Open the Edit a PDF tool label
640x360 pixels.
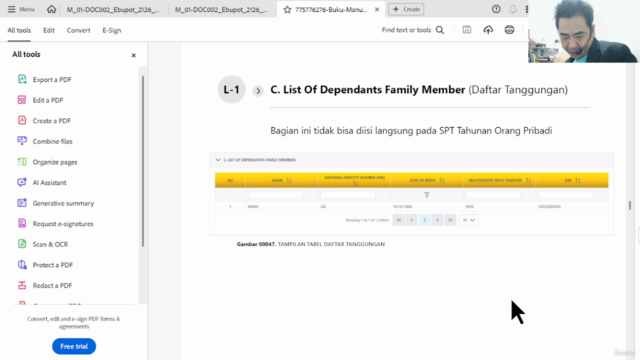[x=48, y=100]
